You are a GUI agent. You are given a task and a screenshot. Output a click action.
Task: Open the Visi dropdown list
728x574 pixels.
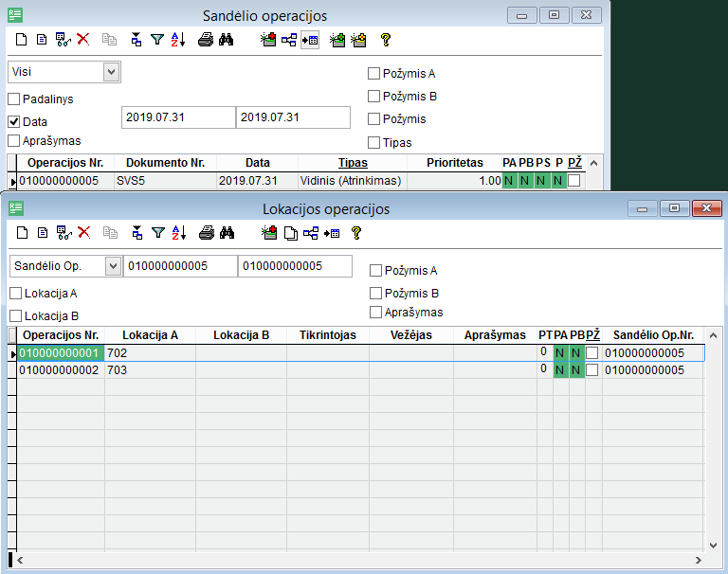pos(112,71)
